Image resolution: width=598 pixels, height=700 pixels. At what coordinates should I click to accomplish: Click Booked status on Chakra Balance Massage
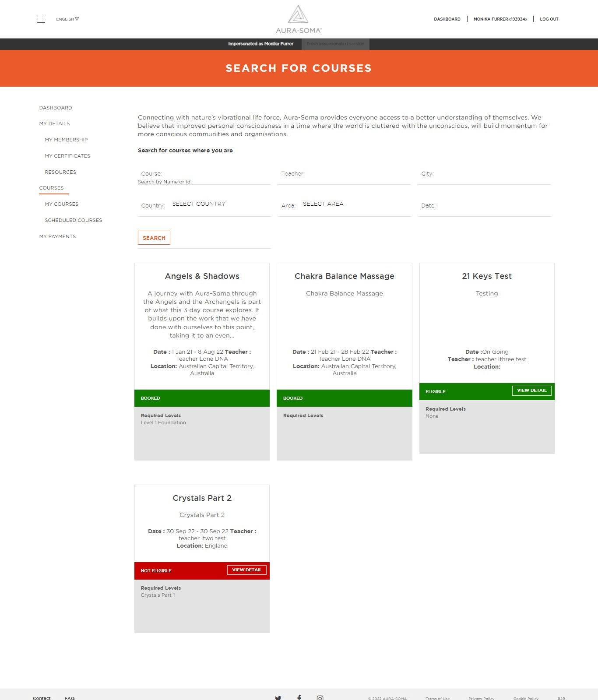coord(293,398)
